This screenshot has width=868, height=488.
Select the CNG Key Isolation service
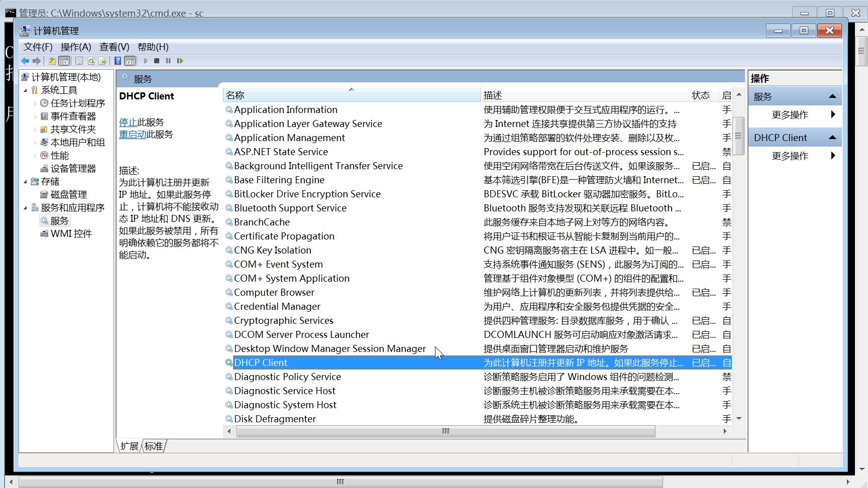272,250
